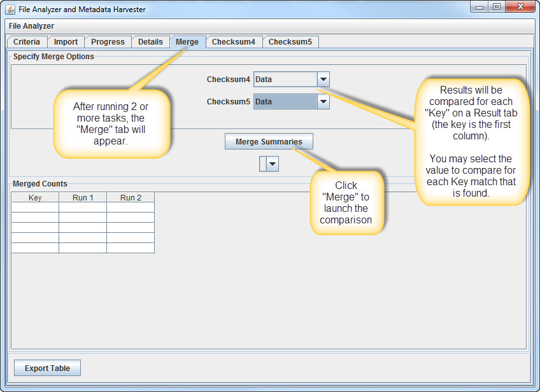This screenshot has width=540, height=392.
Task: Select the Progress tab
Action: point(108,42)
